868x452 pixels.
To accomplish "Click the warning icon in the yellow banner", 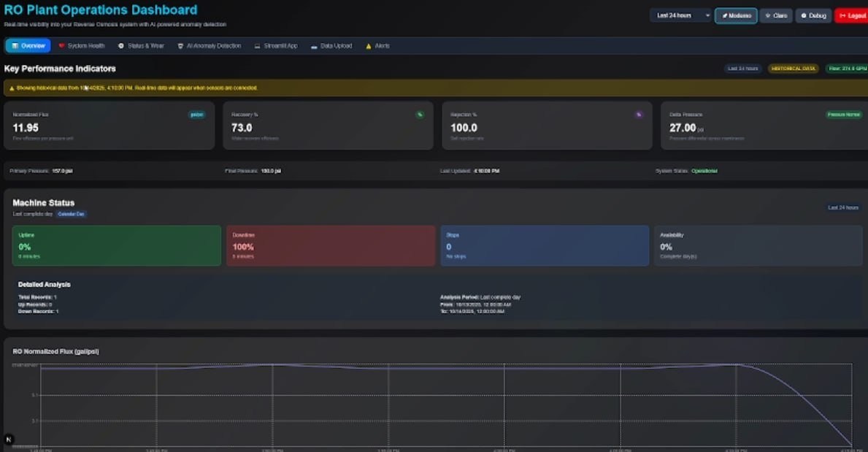I will point(12,88).
